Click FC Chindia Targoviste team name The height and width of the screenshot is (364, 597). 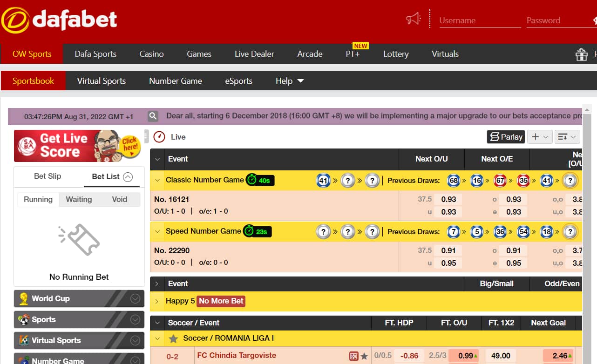point(237,355)
